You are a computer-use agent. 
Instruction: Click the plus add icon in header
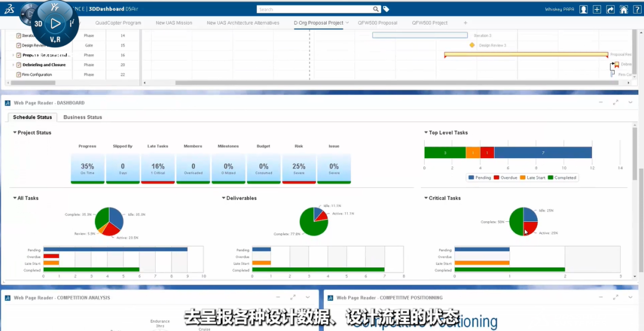(597, 10)
